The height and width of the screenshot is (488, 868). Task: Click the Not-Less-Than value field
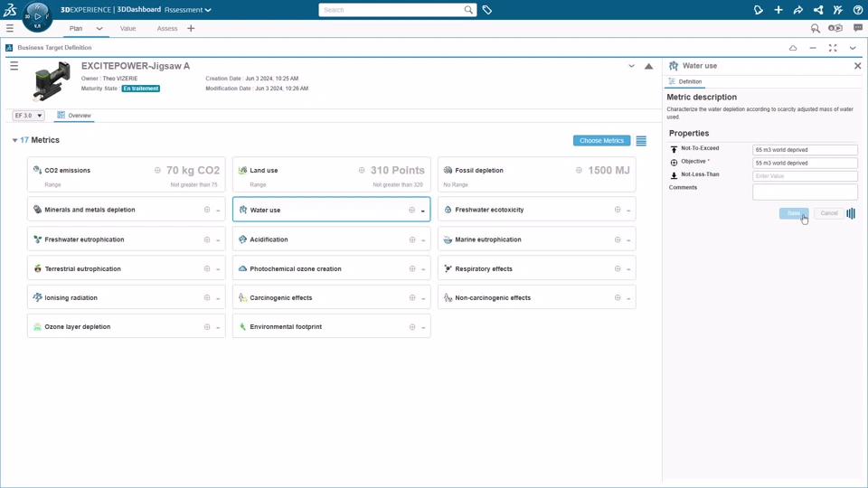(x=805, y=176)
